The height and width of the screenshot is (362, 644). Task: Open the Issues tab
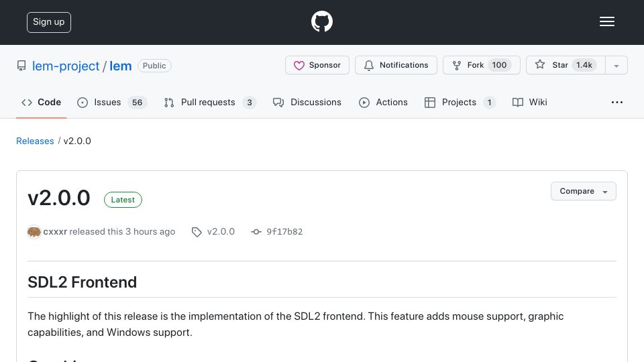112,102
